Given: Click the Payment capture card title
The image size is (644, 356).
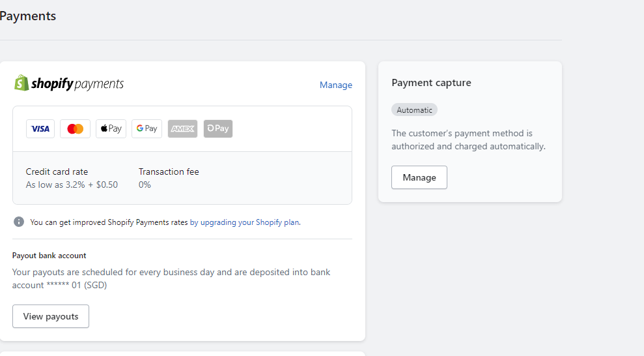Looking at the screenshot, I should click(x=431, y=83).
